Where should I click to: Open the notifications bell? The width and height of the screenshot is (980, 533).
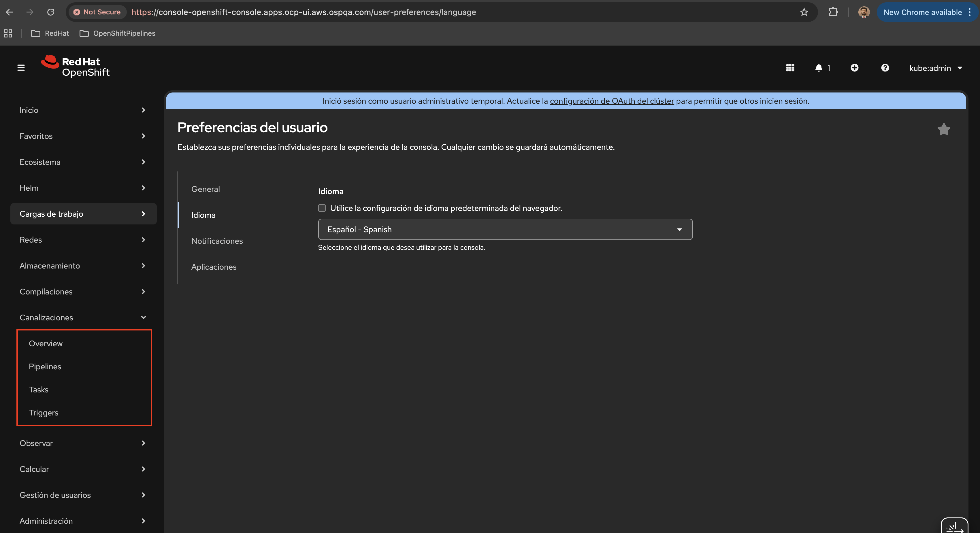[x=819, y=68]
